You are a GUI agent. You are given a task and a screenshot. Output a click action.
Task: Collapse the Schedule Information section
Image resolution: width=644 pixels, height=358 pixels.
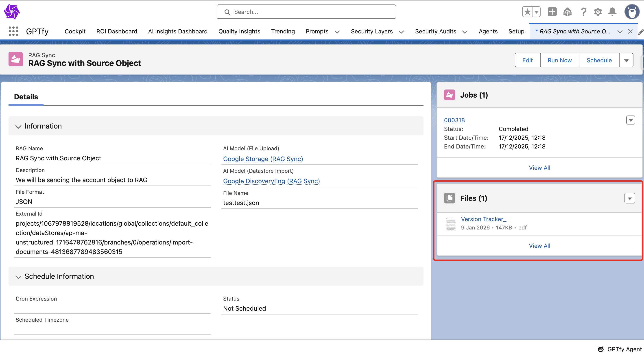[18, 277]
